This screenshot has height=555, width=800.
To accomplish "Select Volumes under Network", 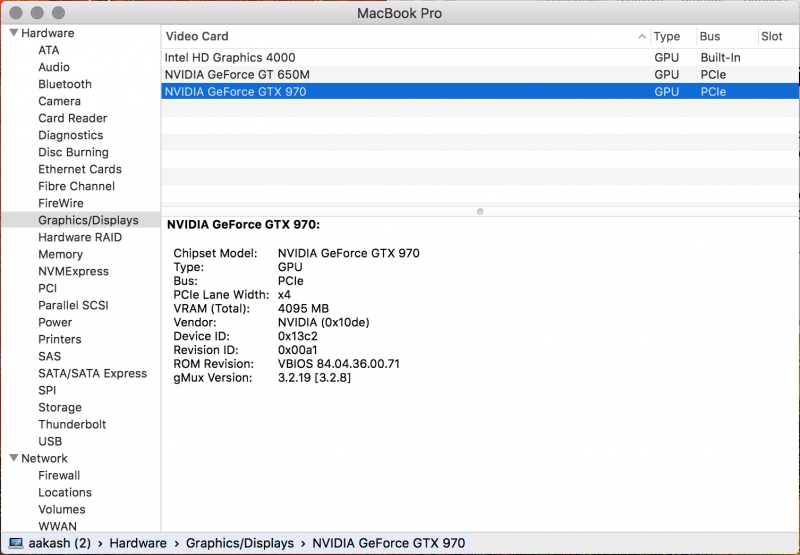I will pos(62,509).
